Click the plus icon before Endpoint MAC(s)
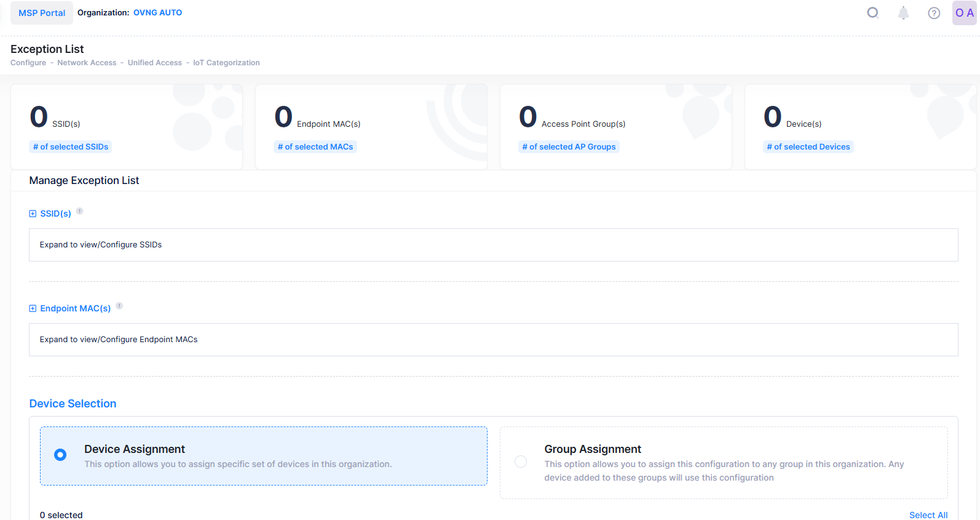The image size is (980, 520). 33,308
